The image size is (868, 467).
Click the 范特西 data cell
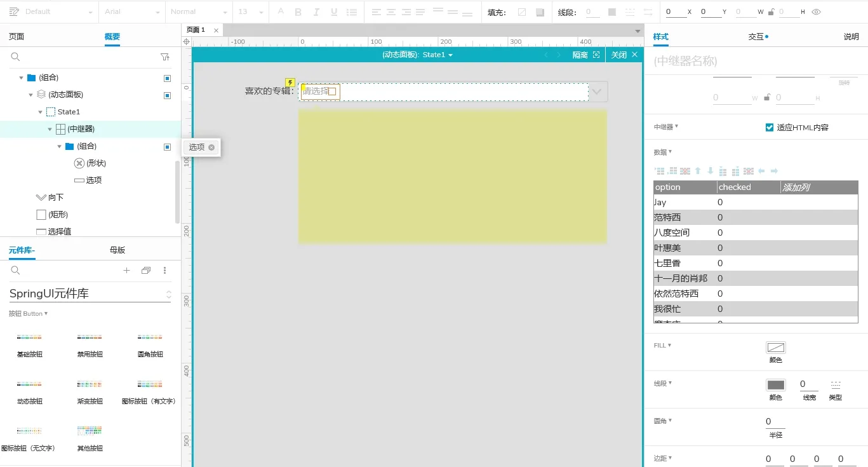685,217
